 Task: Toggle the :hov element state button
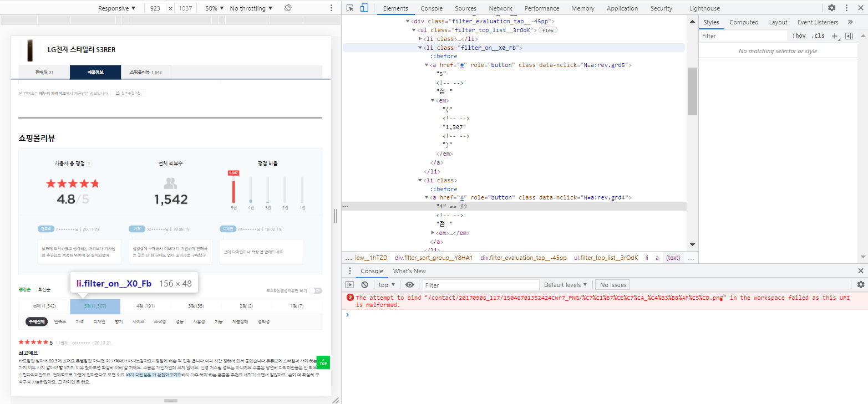click(799, 36)
